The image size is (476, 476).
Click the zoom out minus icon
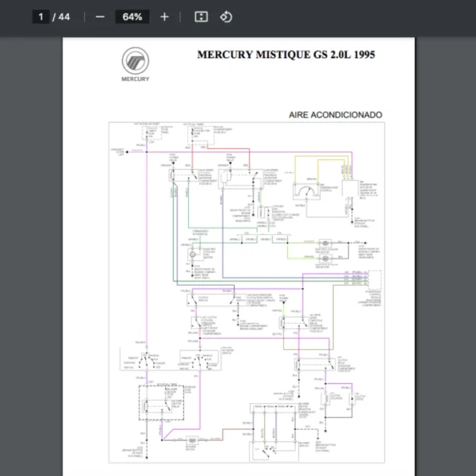point(100,17)
